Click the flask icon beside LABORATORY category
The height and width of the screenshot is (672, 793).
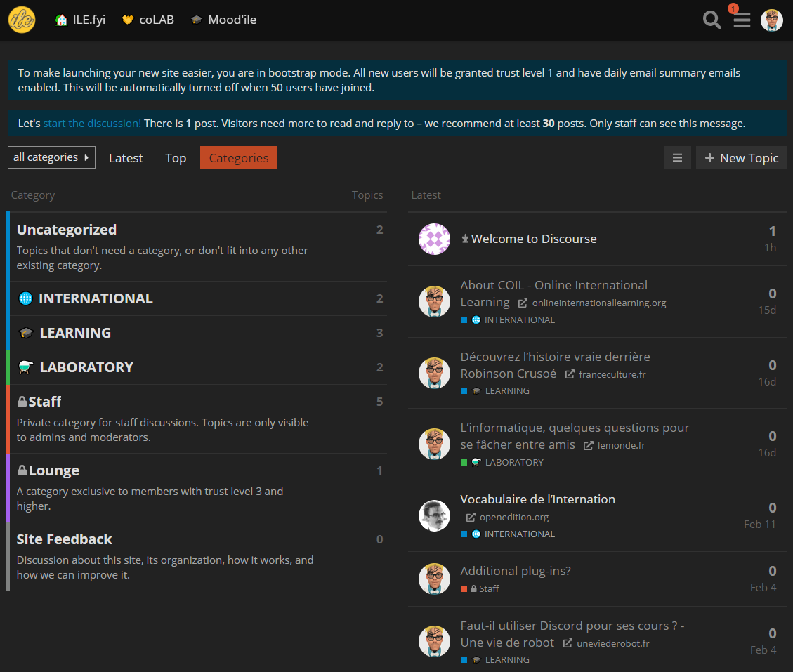(26, 367)
